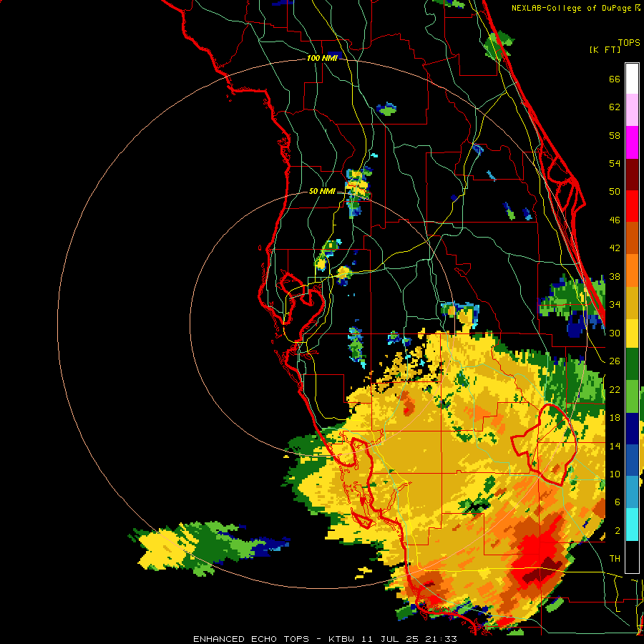Click the 66 value on the scale

pos(615,79)
